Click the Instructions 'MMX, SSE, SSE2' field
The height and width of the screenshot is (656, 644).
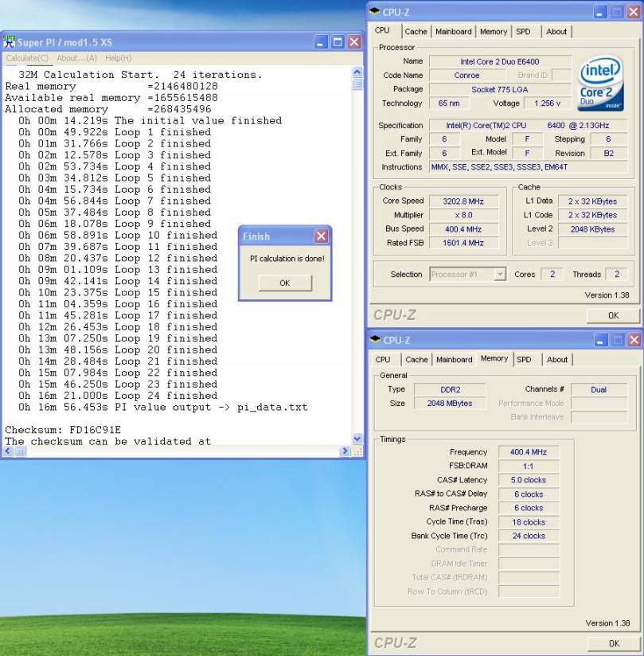pos(529,167)
